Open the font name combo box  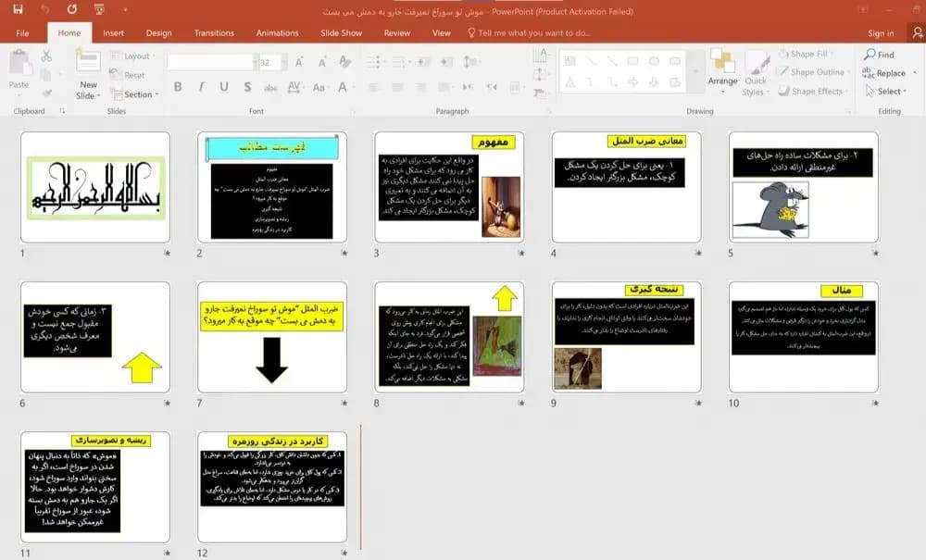[x=212, y=62]
